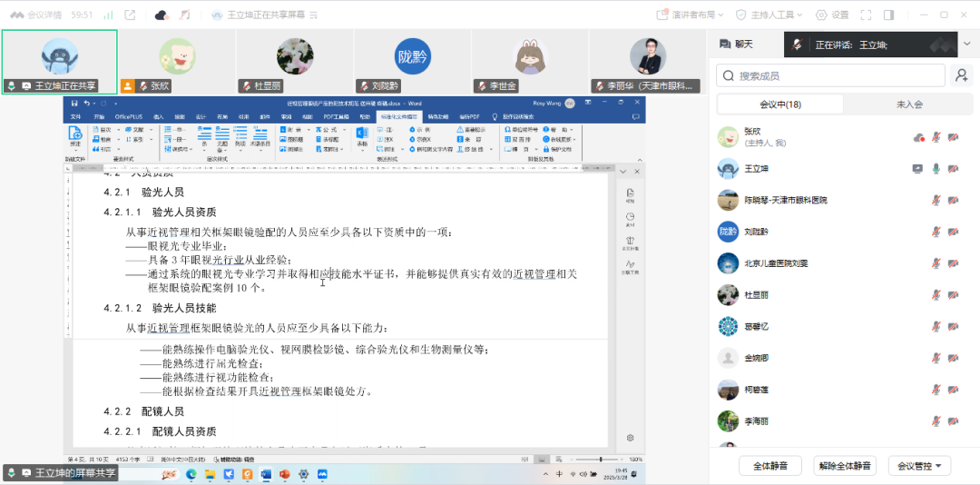Unmute 陈晓琴-天津市眼科医院 microphone
The image size is (980, 485).
click(936, 200)
